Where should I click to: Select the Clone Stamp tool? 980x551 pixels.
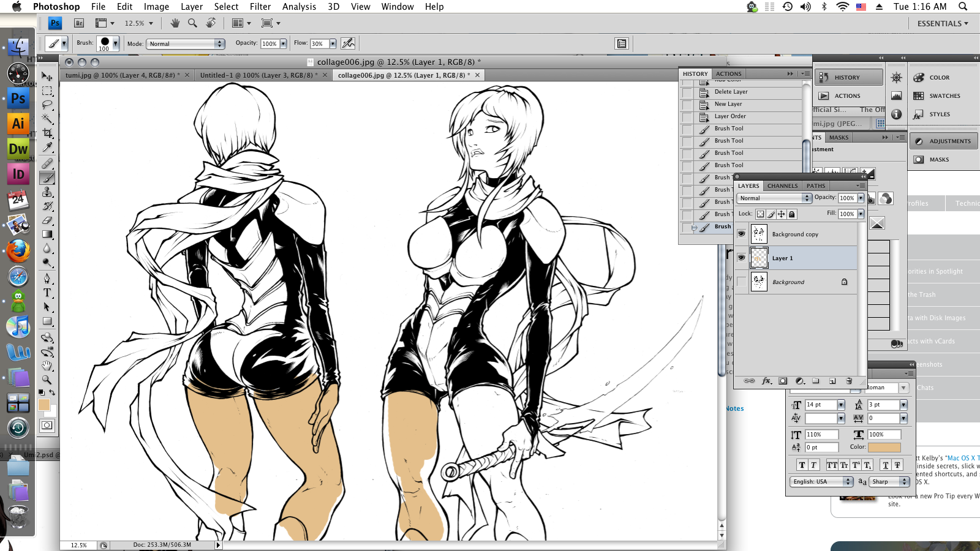point(47,192)
